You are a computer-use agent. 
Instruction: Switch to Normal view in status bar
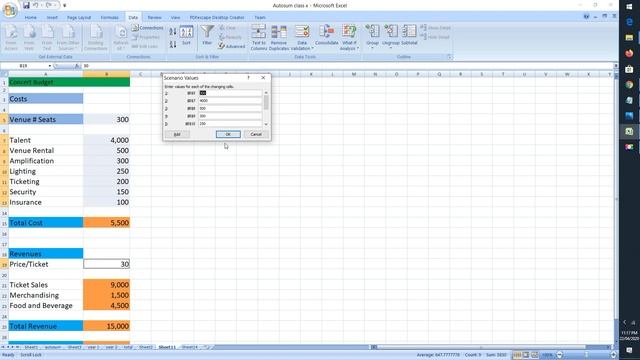coord(518,355)
